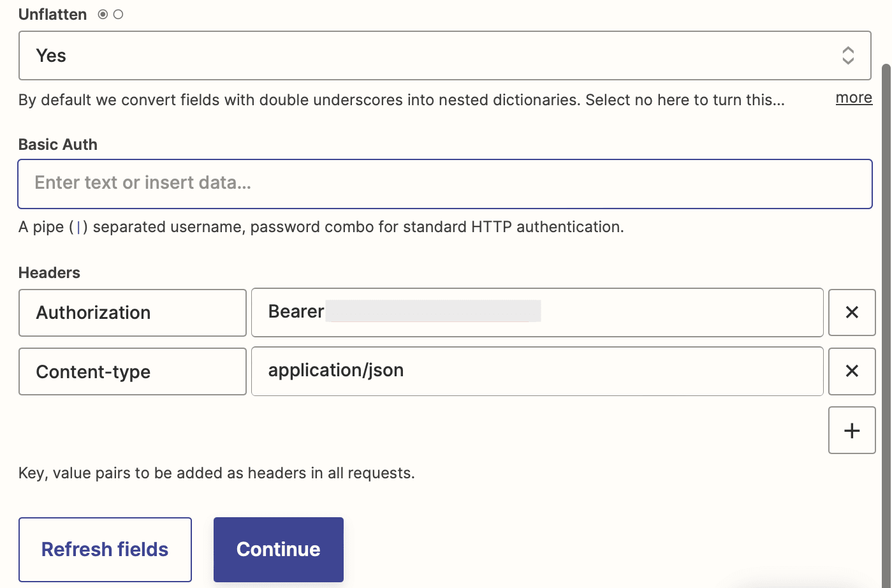Image resolution: width=892 pixels, height=588 pixels.
Task: Click the pipe separator hint in help text
Action: pyautogui.click(x=77, y=226)
